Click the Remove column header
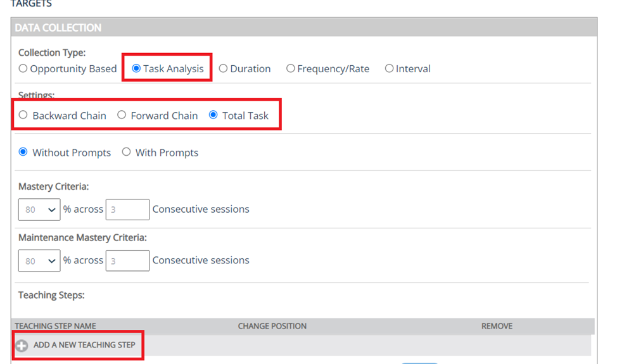The width and height of the screenshot is (617, 364). (x=497, y=326)
